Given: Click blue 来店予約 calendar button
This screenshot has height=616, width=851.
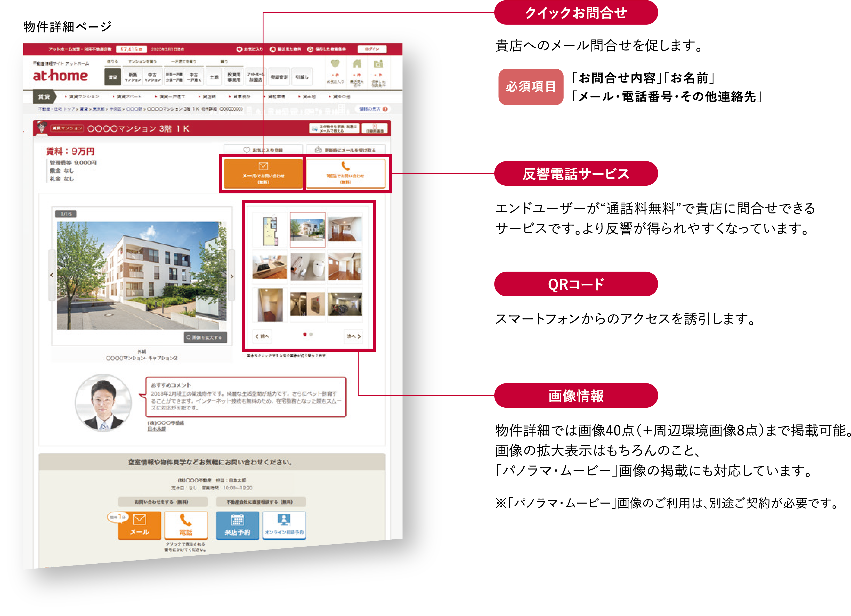Looking at the screenshot, I should point(237,525).
